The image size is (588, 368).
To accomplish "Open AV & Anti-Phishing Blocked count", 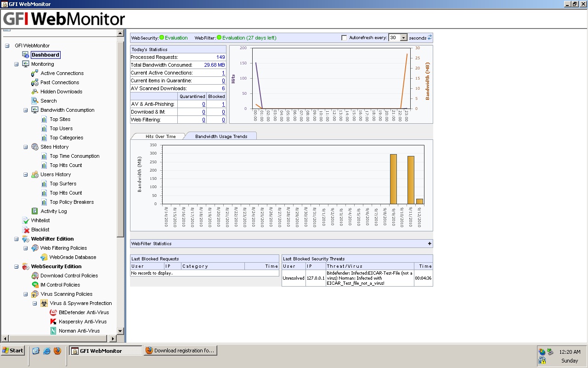I will pos(223,104).
